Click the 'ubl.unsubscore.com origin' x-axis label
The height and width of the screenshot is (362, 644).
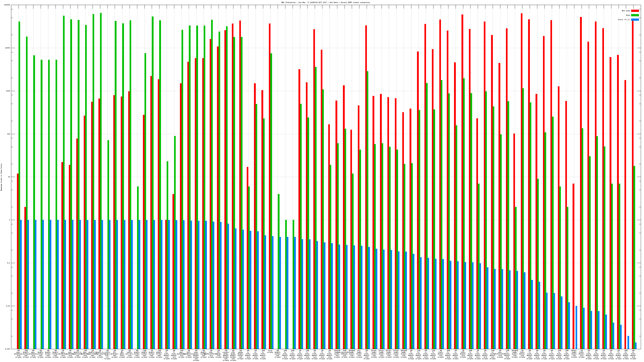click(189, 354)
